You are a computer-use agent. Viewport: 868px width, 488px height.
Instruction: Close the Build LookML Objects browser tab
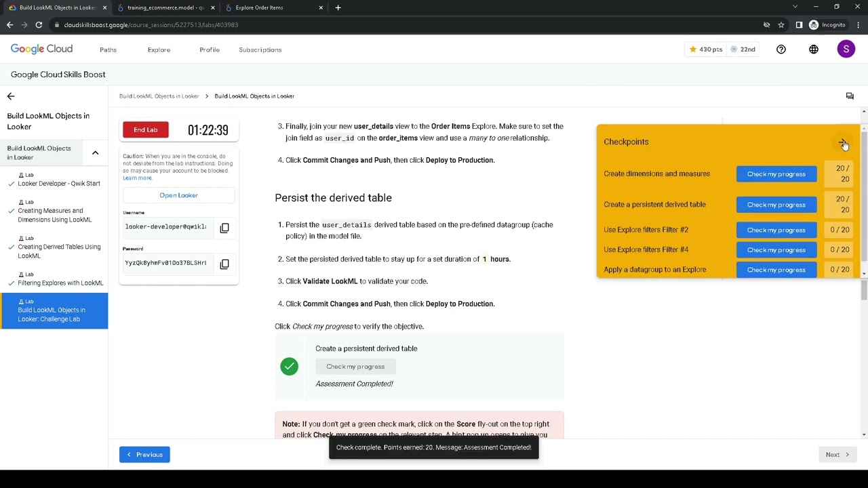(x=104, y=7)
